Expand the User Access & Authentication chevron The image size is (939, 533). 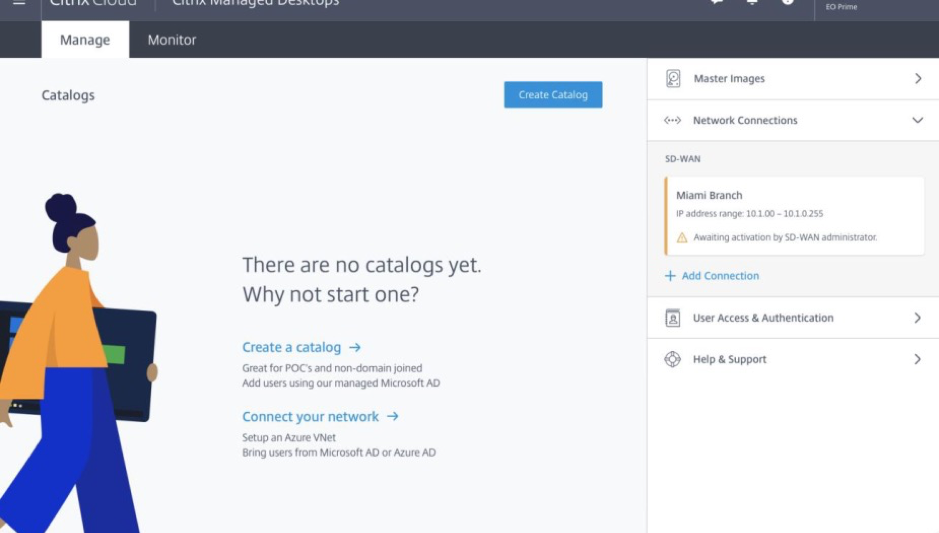click(x=917, y=318)
